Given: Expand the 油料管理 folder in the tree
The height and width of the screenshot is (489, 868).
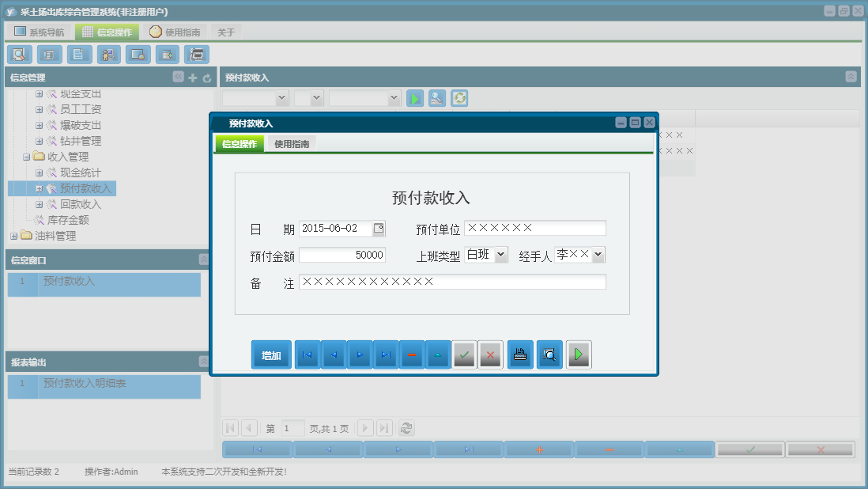Looking at the screenshot, I should 14,235.
